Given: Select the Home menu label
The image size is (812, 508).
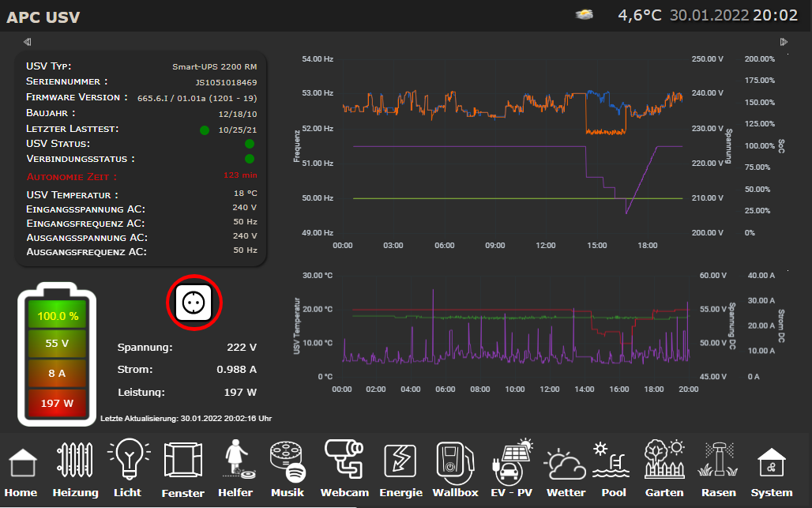Looking at the screenshot, I should click(21, 492).
